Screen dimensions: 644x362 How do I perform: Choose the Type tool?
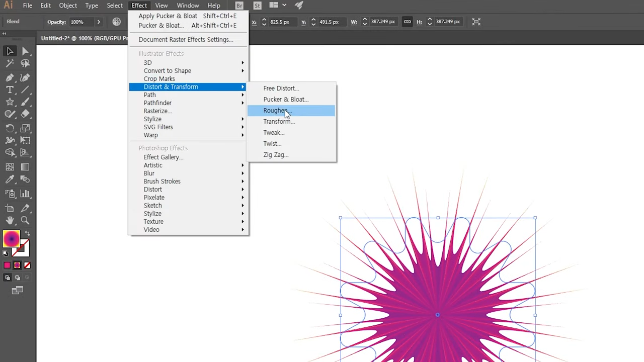coord(10,90)
